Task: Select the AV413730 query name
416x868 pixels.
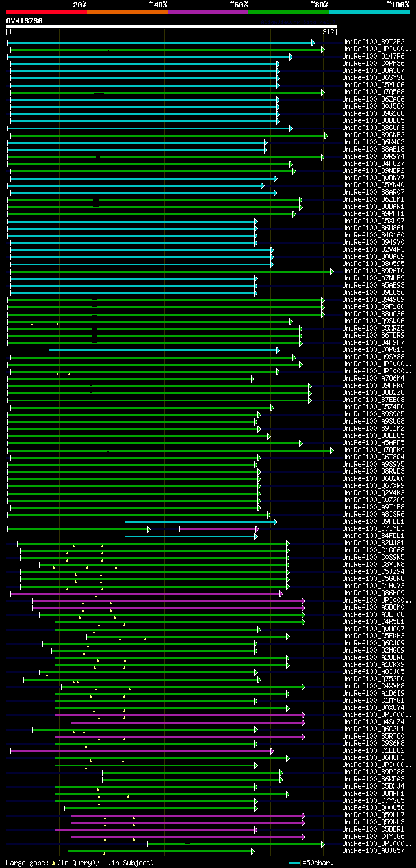Action: pyautogui.click(x=25, y=21)
